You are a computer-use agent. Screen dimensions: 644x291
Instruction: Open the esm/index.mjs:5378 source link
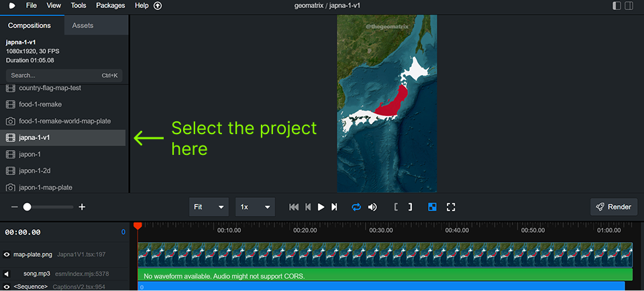click(x=82, y=274)
